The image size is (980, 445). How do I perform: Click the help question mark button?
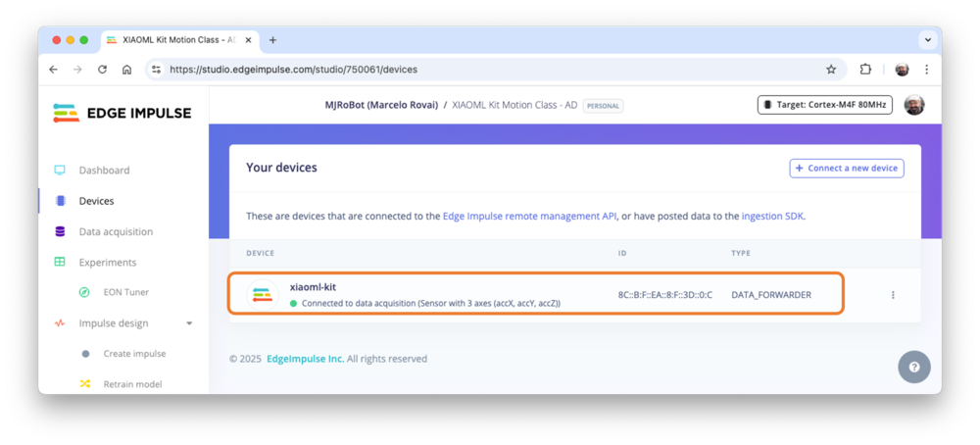pyautogui.click(x=913, y=367)
